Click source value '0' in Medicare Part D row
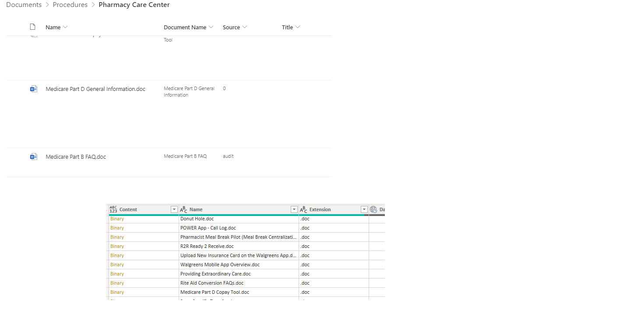This screenshot has height=317, width=644. tap(224, 88)
